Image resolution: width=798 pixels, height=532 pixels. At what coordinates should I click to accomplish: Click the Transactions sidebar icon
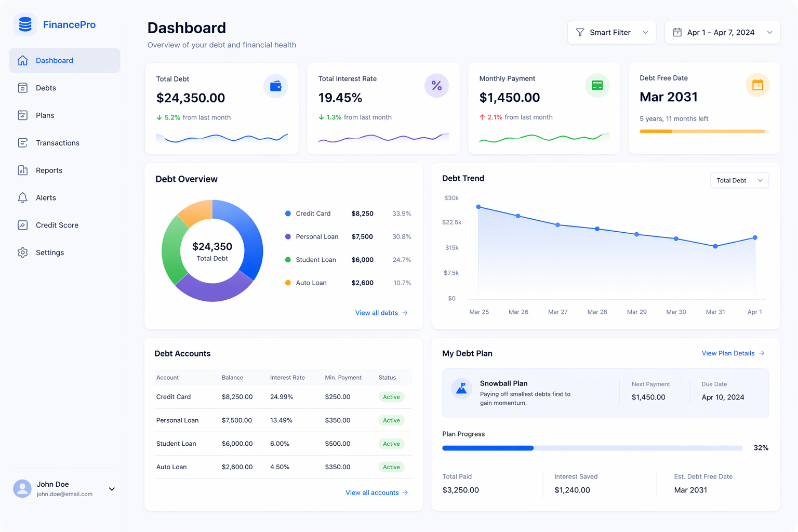pyautogui.click(x=22, y=143)
